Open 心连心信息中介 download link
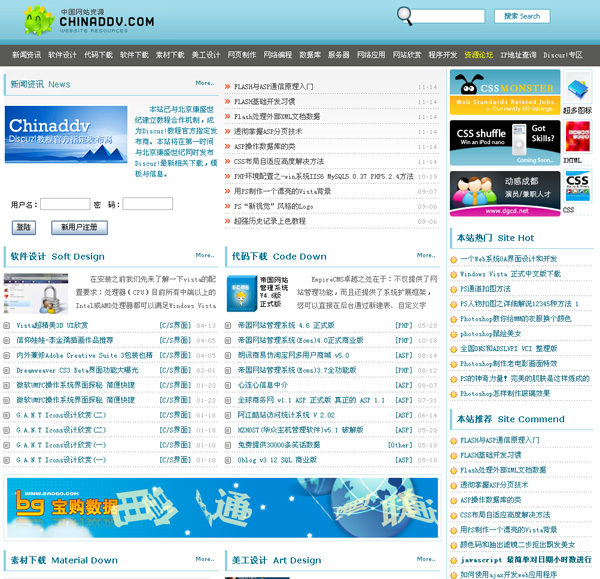The height and width of the screenshot is (579, 600). [x=263, y=385]
